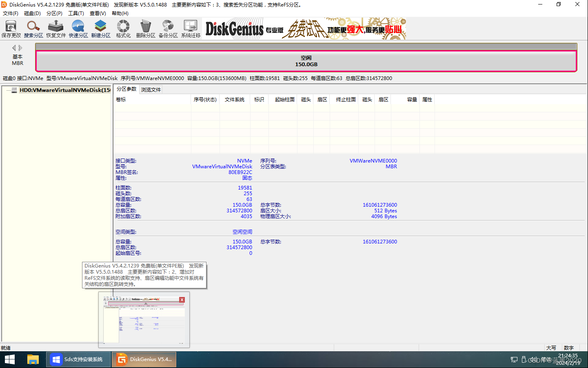Click serial number VMWareNVME0000 value
Screen dimensions: 588x368
pyautogui.click(x=373, y=161)
